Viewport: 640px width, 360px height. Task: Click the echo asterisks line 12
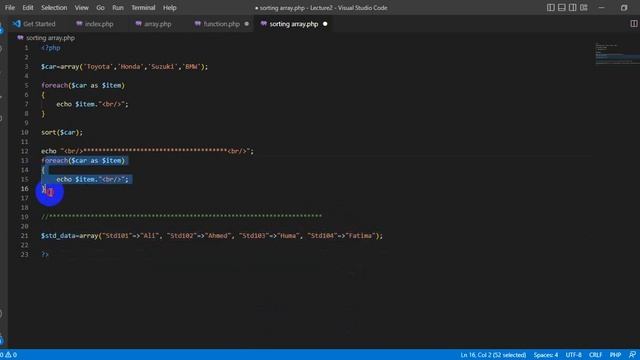[x=147, y=151]
